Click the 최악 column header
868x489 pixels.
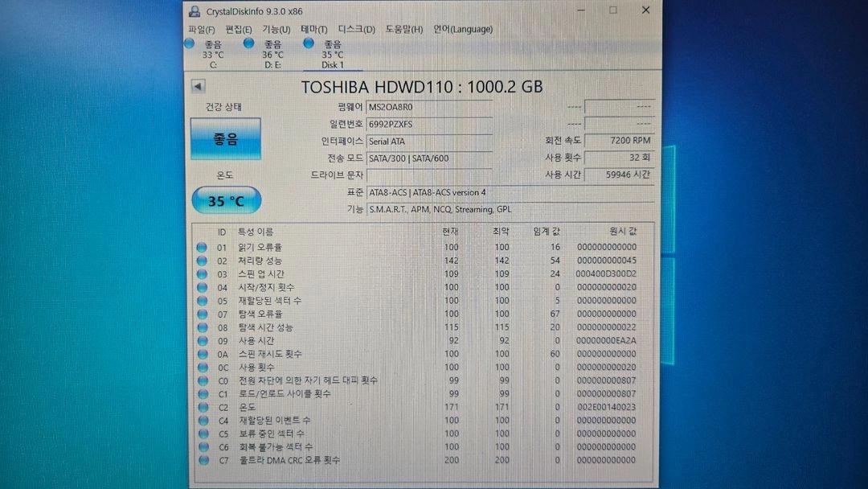click(x=501, y=232)
